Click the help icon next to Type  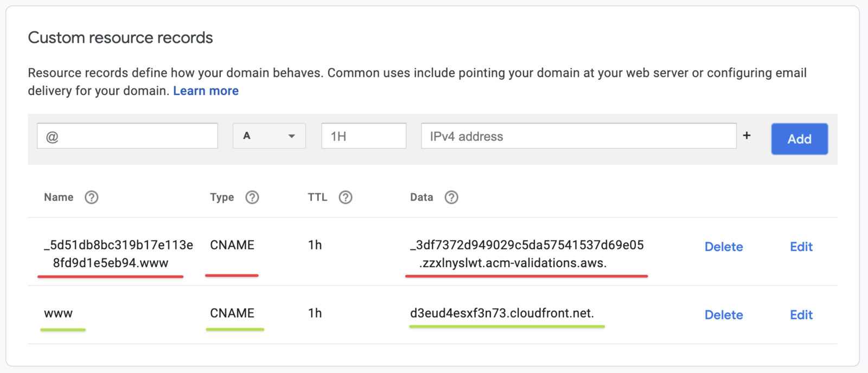(x=252, y=197)
